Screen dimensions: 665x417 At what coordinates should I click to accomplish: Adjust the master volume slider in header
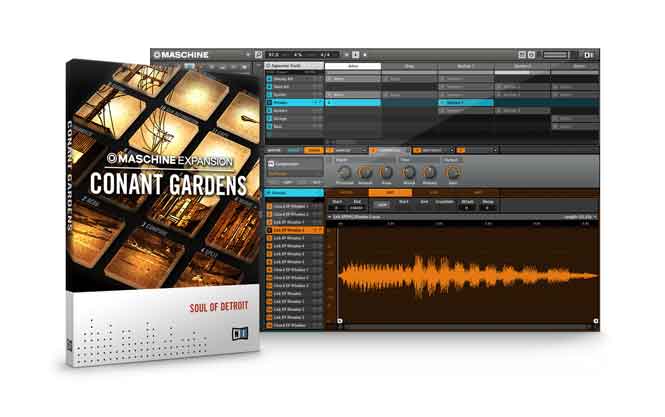tap(556, 55)
